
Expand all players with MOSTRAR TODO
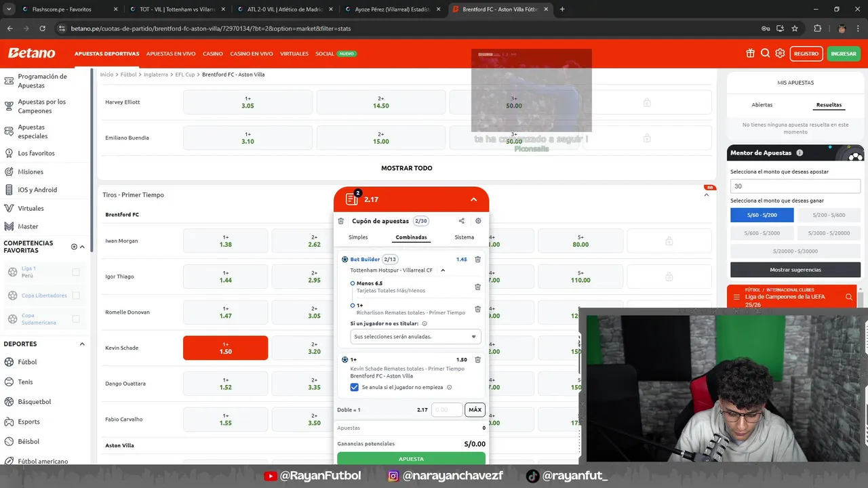point(406,168)
